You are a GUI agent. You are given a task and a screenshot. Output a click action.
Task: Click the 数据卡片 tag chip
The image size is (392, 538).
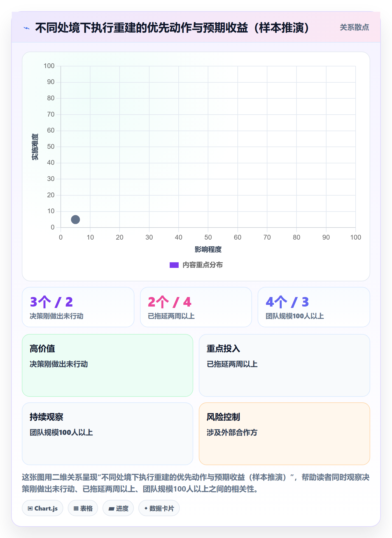pos(159,508)
